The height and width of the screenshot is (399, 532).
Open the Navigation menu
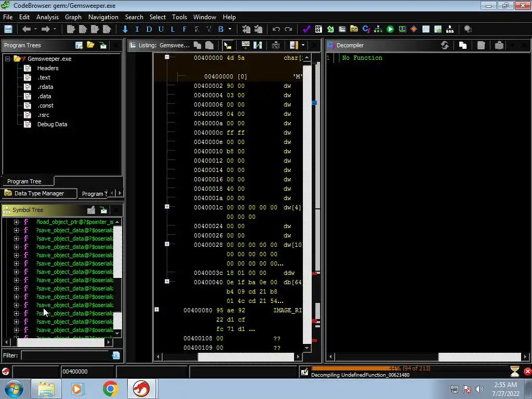tap(103, 17)
